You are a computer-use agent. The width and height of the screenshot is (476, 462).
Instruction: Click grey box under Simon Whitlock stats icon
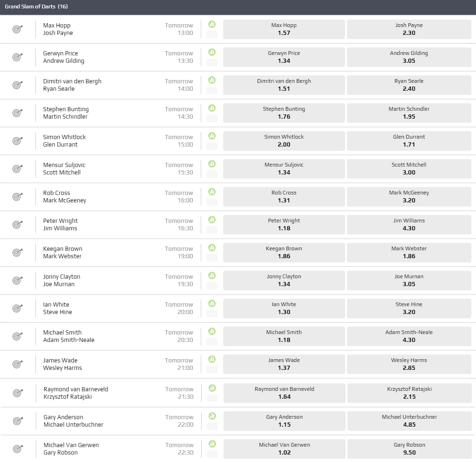[x=212, y=146]
